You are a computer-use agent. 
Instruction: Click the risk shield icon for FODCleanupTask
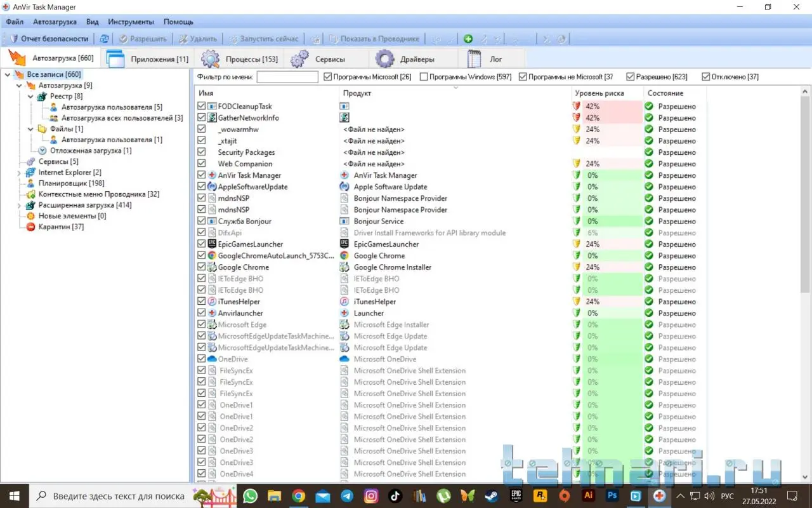[x=577, y=106]
